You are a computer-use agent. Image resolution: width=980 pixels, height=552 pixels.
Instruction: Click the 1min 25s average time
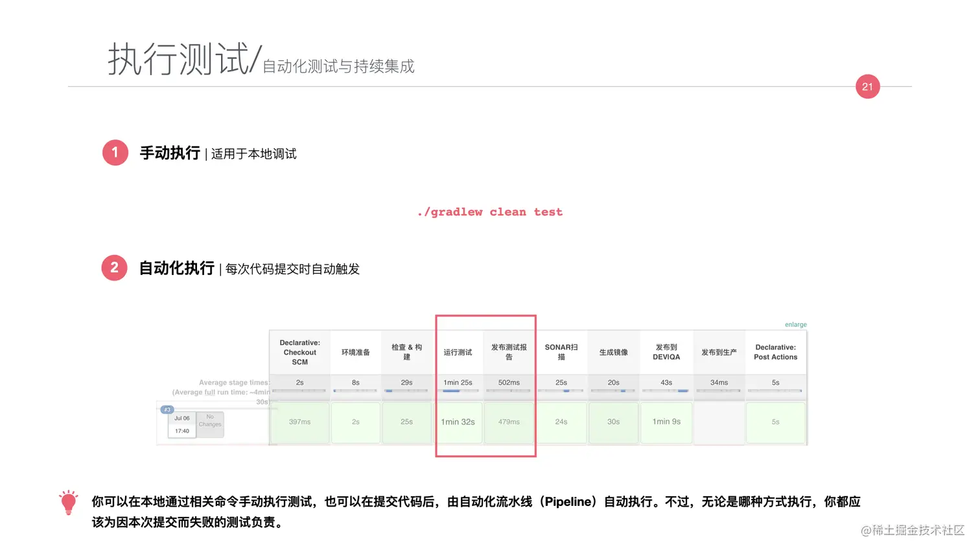(x=458, y=383)
